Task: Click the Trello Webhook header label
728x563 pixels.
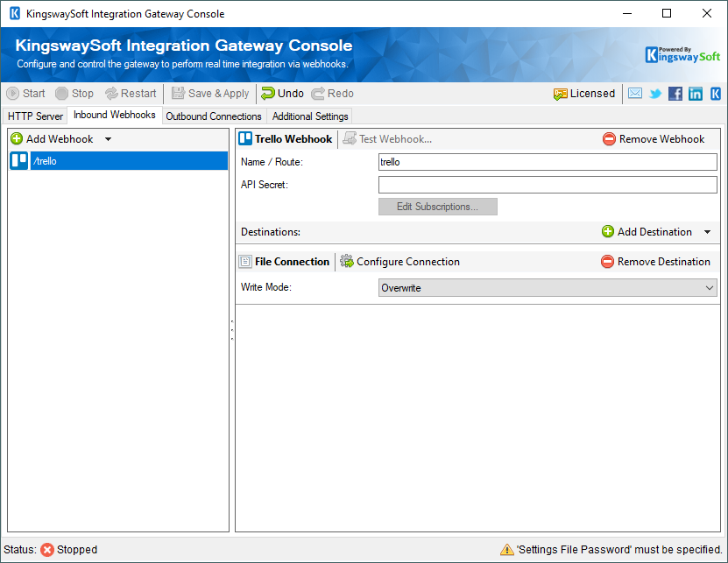Action: [x=293, y=138]
